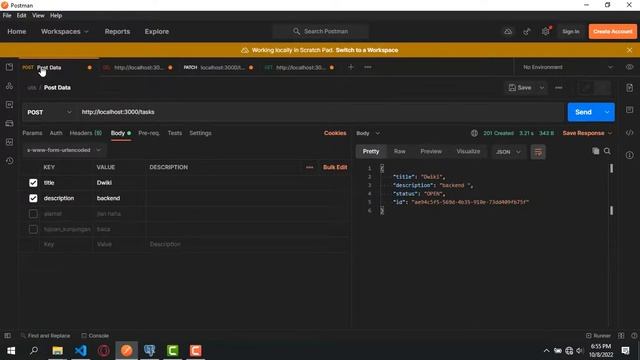The width and height of the screenshot is (640, 360).
Task: Send the POST request
Action: 583,112
